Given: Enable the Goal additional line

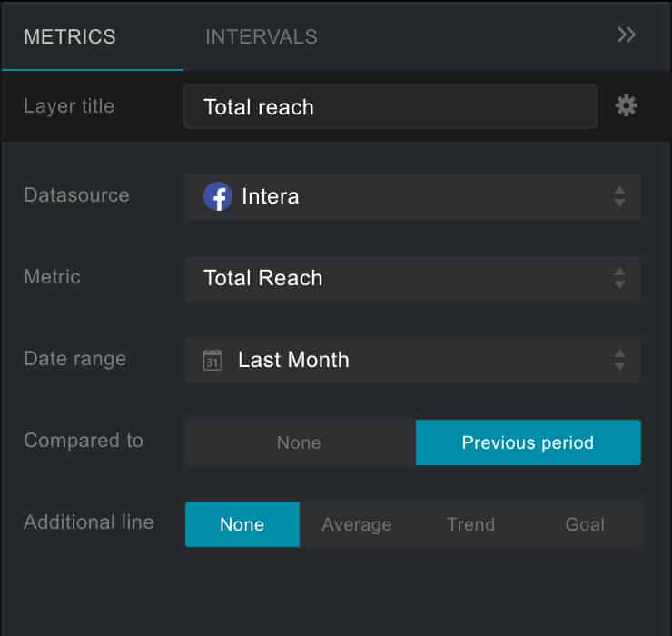Looking at the screenshot, I should pos(584,524).
